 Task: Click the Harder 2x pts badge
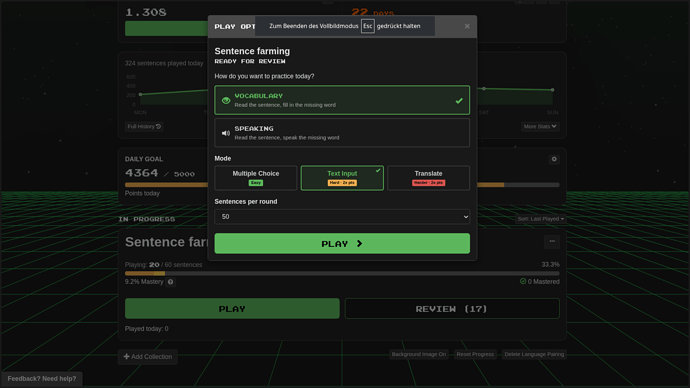(428, 183)
